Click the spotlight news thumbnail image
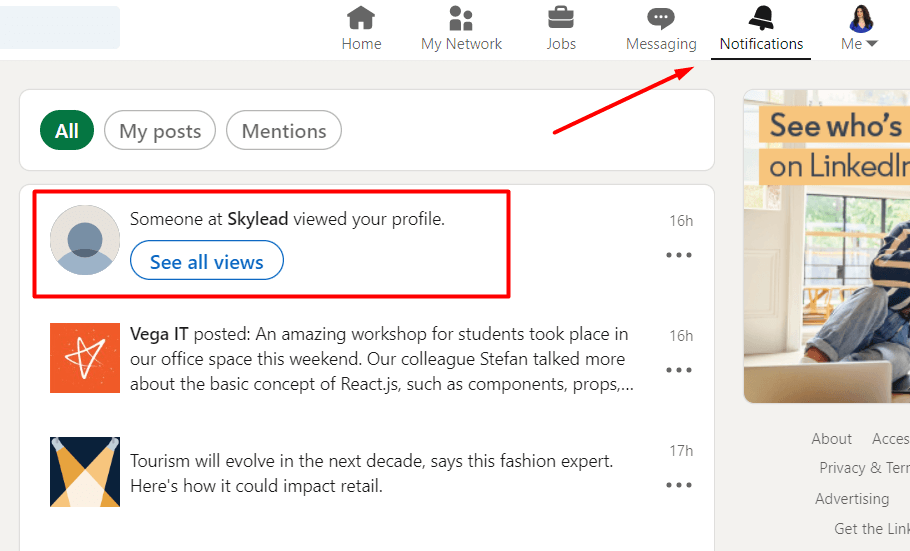Screen dimensions: 910x551 [x=85, y=472]
